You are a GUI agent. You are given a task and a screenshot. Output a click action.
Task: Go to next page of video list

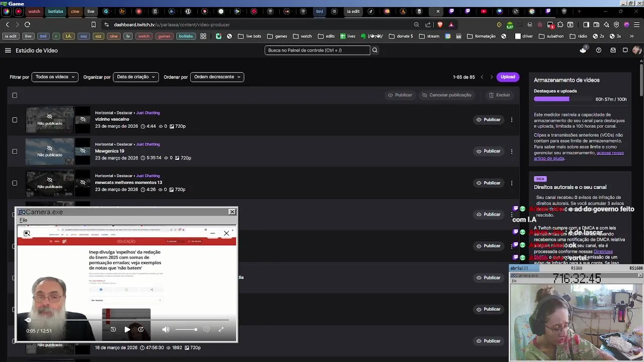pos(492,77)
